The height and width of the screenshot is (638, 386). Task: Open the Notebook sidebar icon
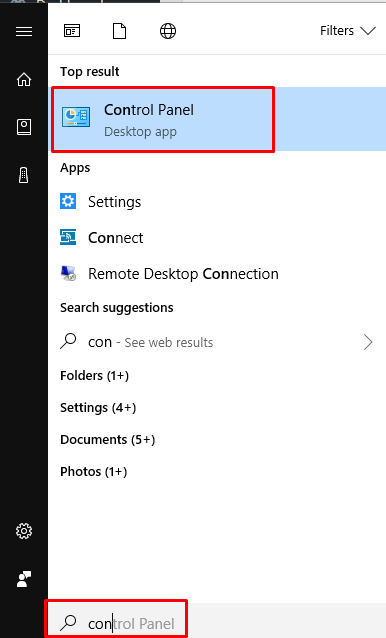(x=24, y=127)
